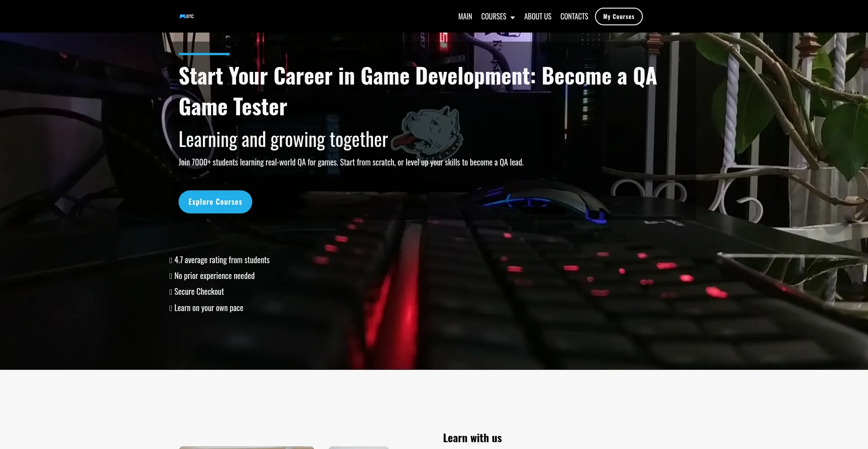Viewport: 868px width, 449px height.
Task: Click the bulldog emblem in the hero background
Action: tap(429, 129)
